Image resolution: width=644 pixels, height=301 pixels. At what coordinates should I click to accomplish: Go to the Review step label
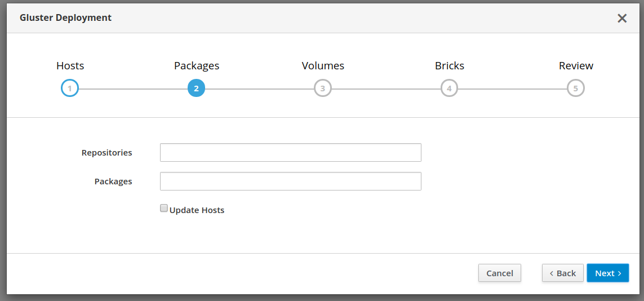(576, 66)
